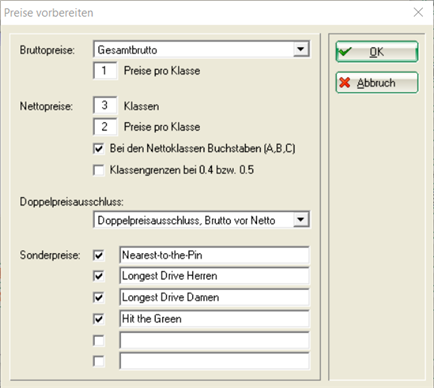
Task: Check the fifth empty Sonderpreis checkbox
Action: [x=99, y=340]
